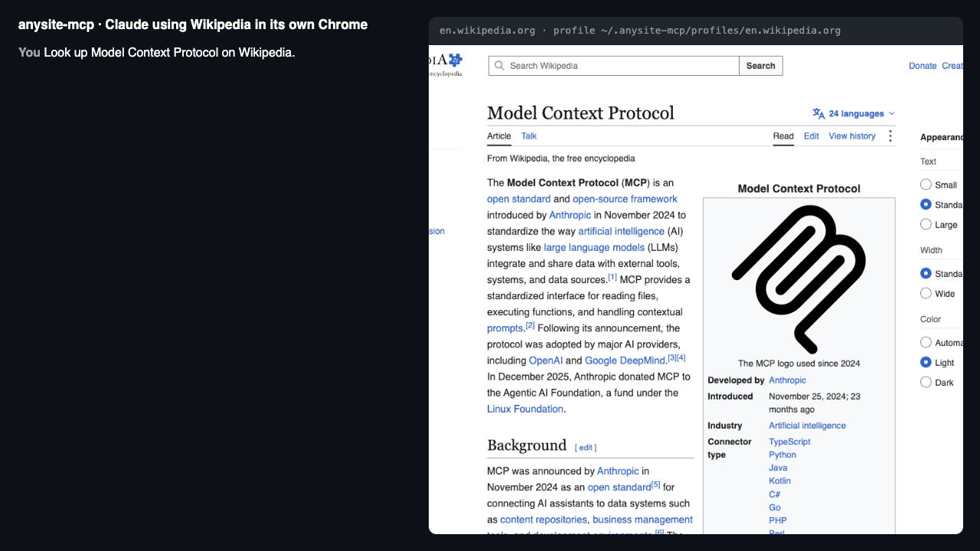The image size is (980, 551).
Task: Click the magnifier icon in Search Wikipedia
Action: 501,66
